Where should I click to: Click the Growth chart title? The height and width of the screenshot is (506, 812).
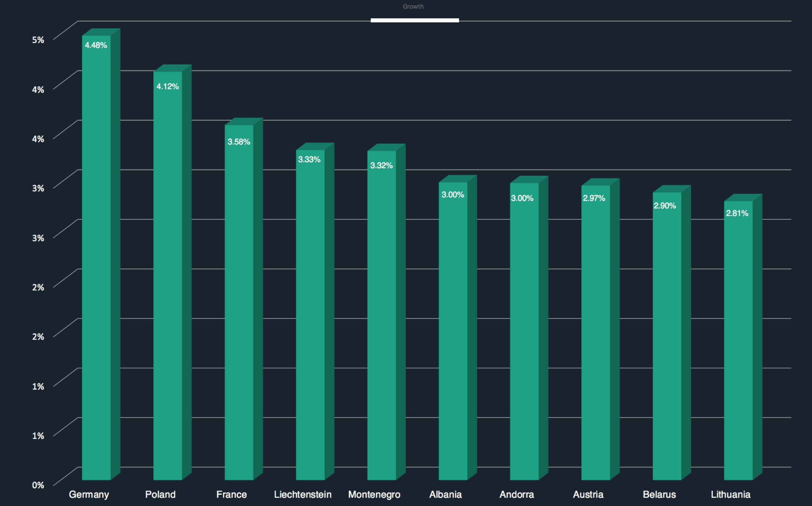[413, 6]
